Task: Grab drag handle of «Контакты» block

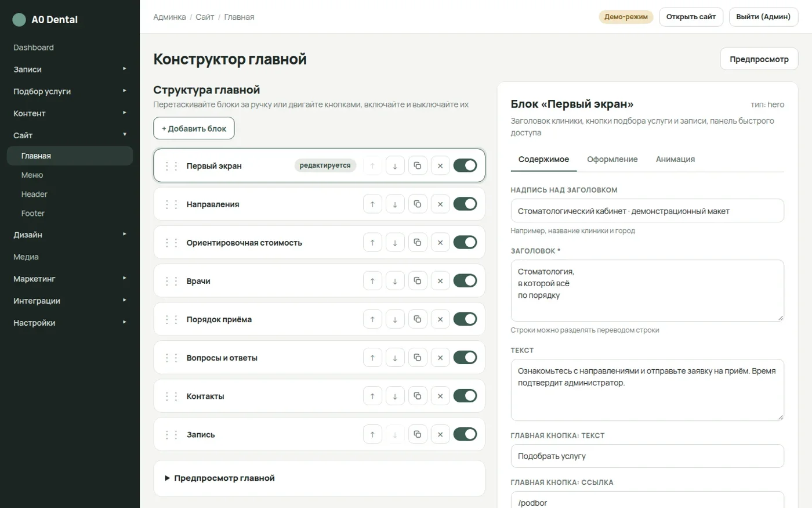Action: [x=171, y=396]
